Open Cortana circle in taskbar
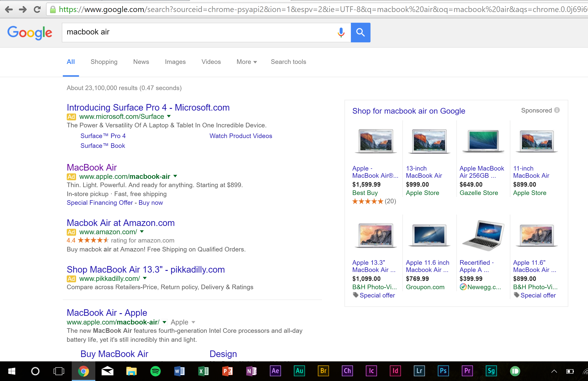Viewport: 588px width, 381px height. coord(35,371)
